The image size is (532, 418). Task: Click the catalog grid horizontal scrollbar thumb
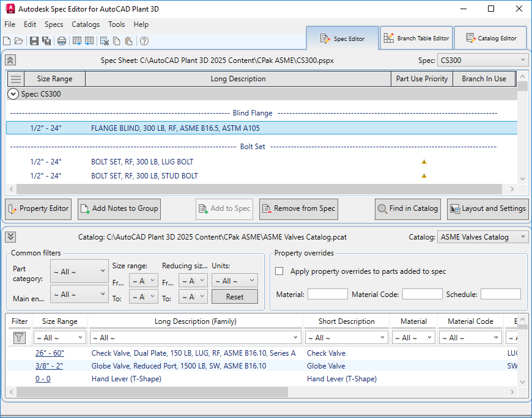[x=152, y=392]
